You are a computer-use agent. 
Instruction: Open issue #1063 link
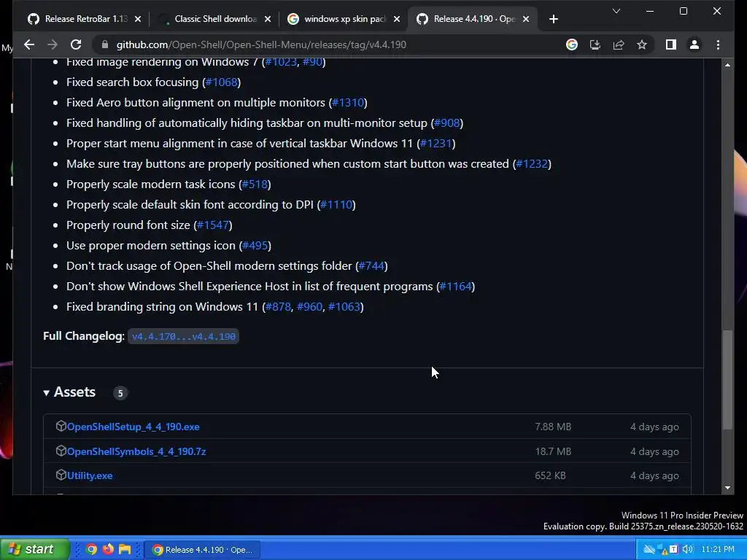[x=344, y=307]
